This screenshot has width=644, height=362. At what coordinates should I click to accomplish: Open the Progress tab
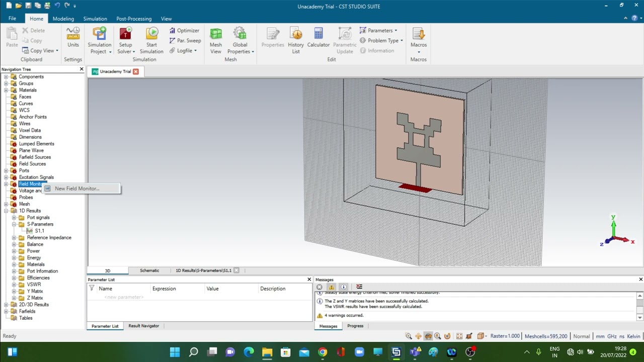355,326
